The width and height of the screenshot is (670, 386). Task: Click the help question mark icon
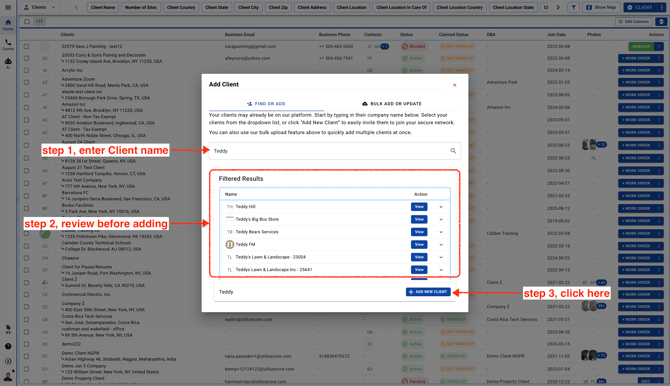pos(8,346)
